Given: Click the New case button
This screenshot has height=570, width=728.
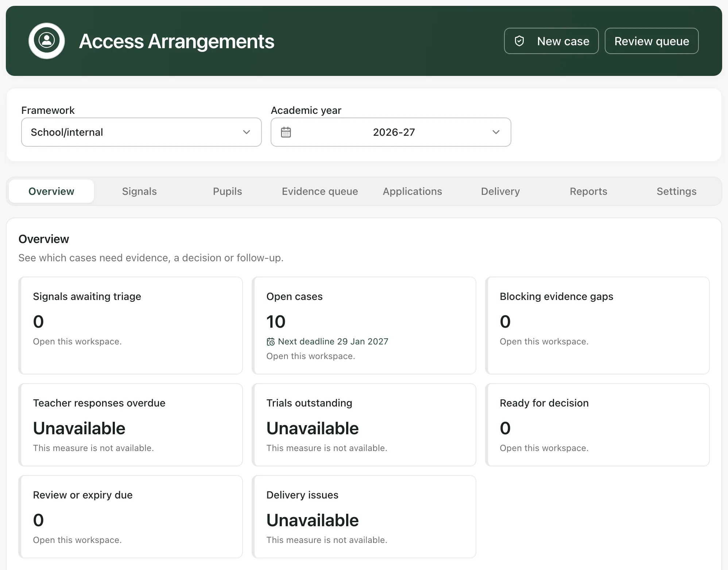Looking at the screenshot, I should point(551,41).
